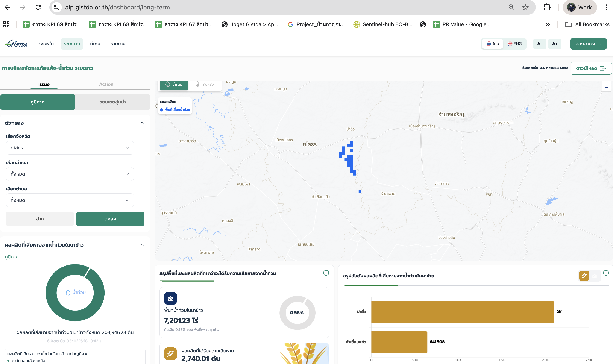
Task: Switch language to ENG
Action: 514,44
